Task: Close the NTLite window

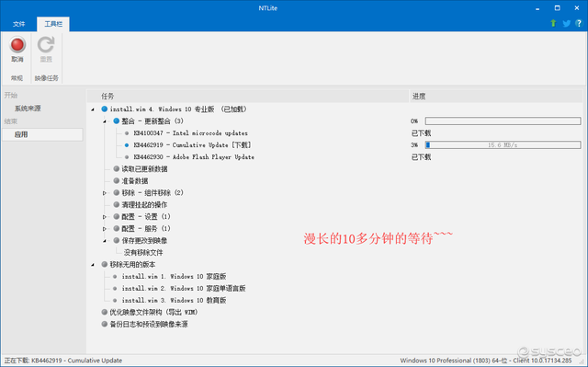Action: coord(577,8)
